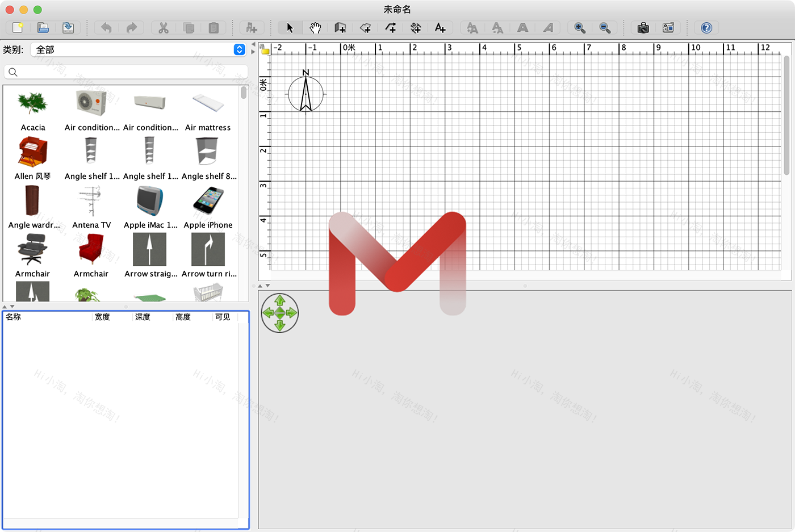The width and height of the screenshot is (795, 532).
Task: Select the Apple iPhone catalog item
Action: point(208,208)
